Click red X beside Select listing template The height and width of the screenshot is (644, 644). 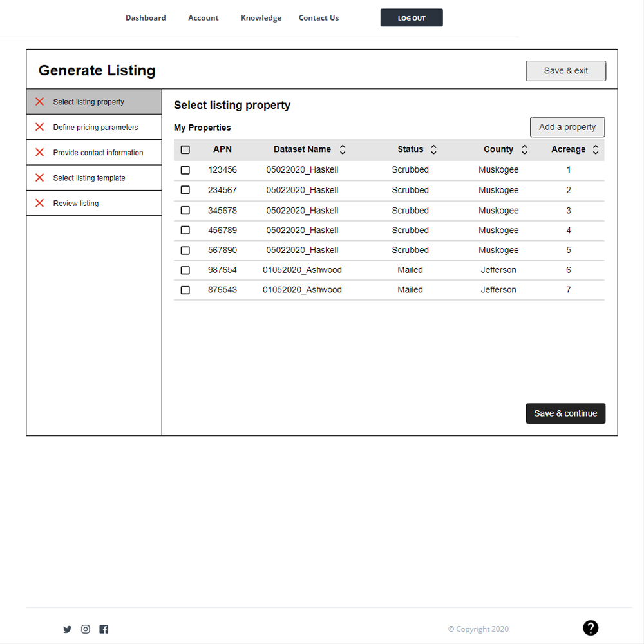coord(39,178)
